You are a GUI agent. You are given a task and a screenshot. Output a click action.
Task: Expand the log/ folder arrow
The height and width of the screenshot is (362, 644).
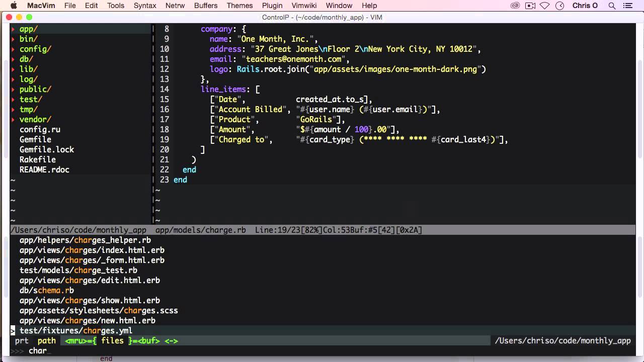click(x=13, y=79)
